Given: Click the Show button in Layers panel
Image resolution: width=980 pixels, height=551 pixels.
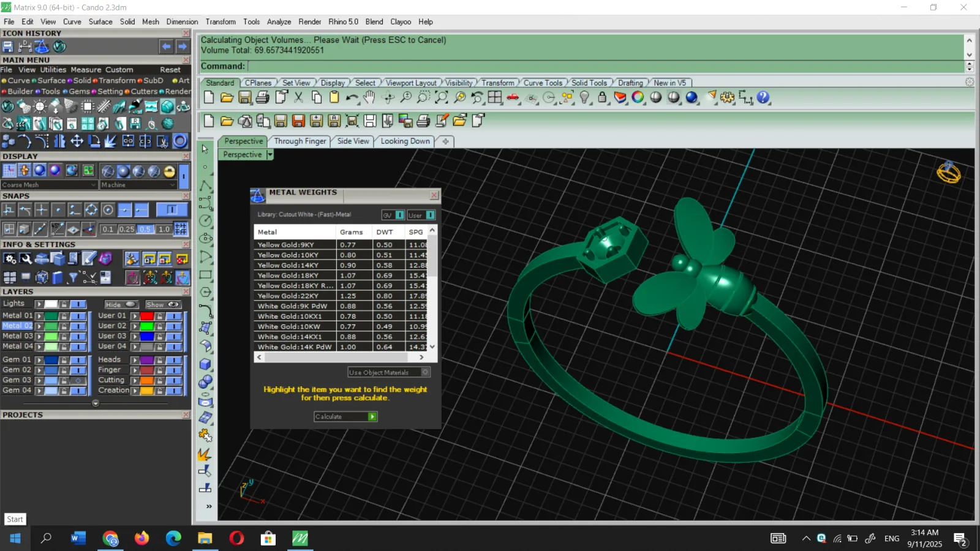Looking at the screenshot, I should click(x=163, y=305).
